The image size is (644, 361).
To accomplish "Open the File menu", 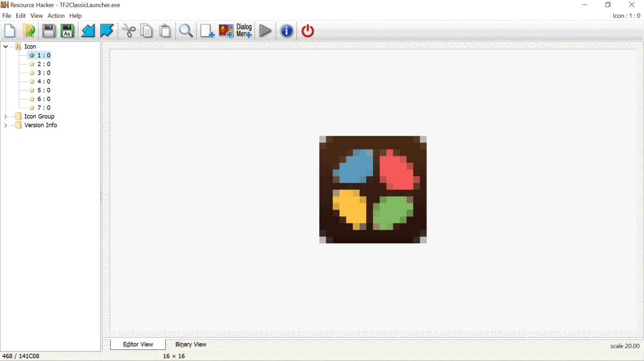I will point(6,16).
